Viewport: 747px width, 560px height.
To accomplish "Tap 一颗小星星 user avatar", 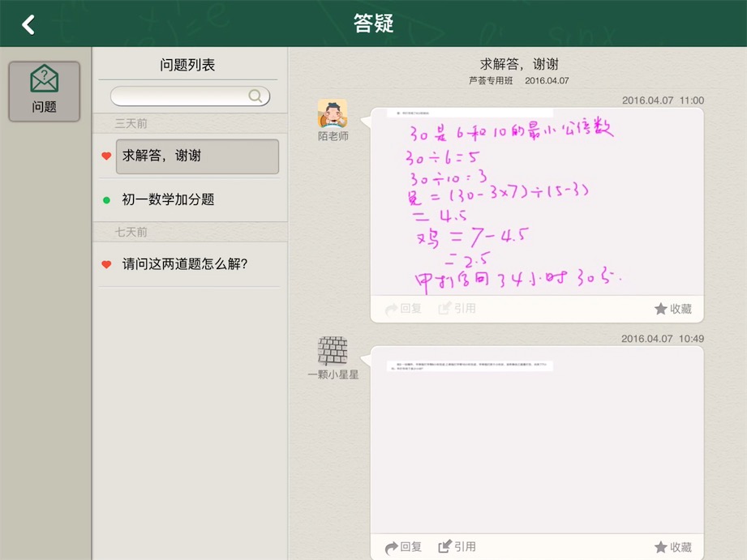I will click(332, 352).
